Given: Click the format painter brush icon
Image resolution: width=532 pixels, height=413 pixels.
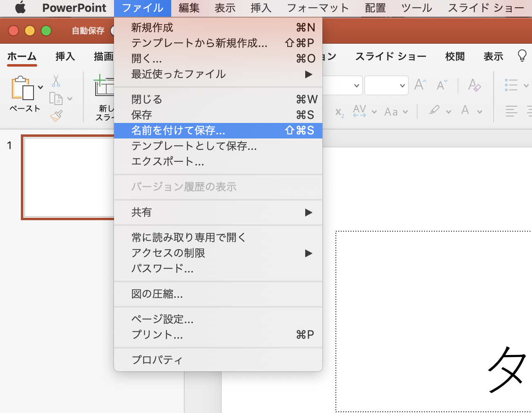Looking at the screenshot, I should 56,116.
